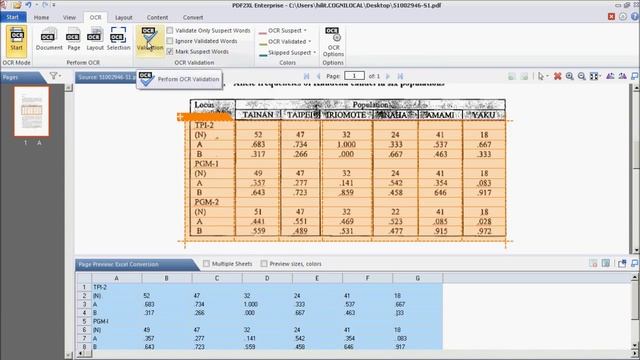Switch to the Home tab

(41, 18)
